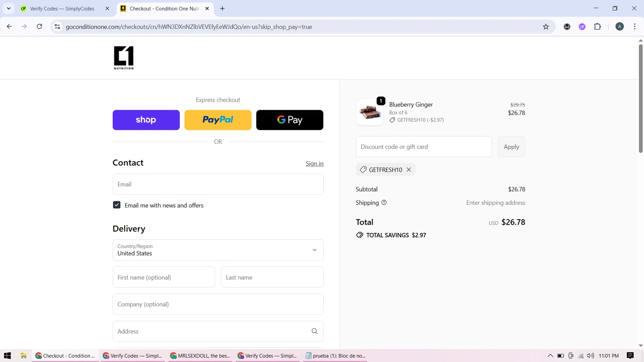Open the Shipping help question icon
The image size is (644, 362).
[384, 202]
